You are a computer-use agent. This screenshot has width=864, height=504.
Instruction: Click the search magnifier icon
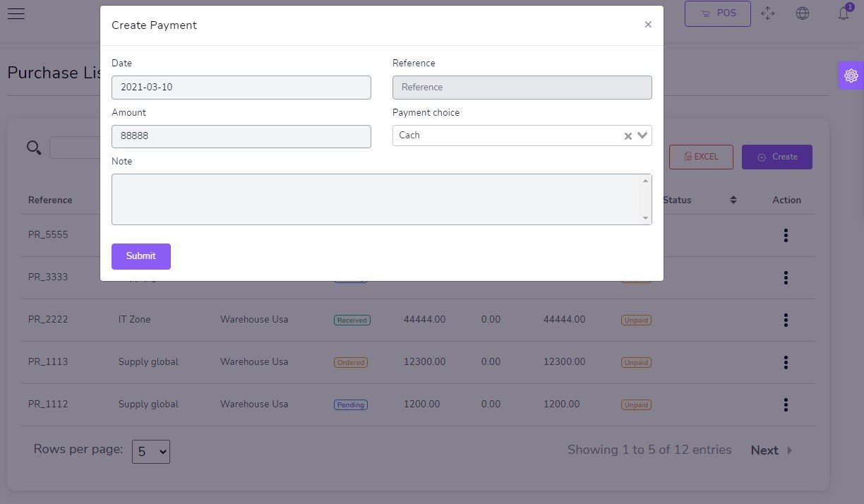(34, 148)
